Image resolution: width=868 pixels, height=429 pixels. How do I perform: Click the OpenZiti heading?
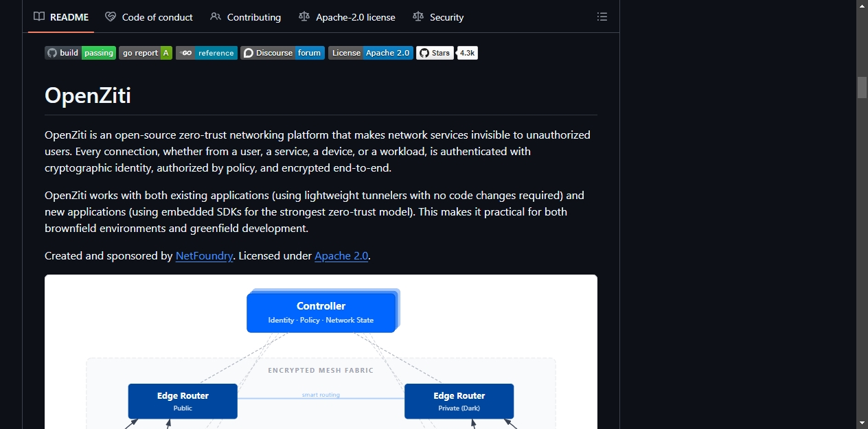pos(88,95)
